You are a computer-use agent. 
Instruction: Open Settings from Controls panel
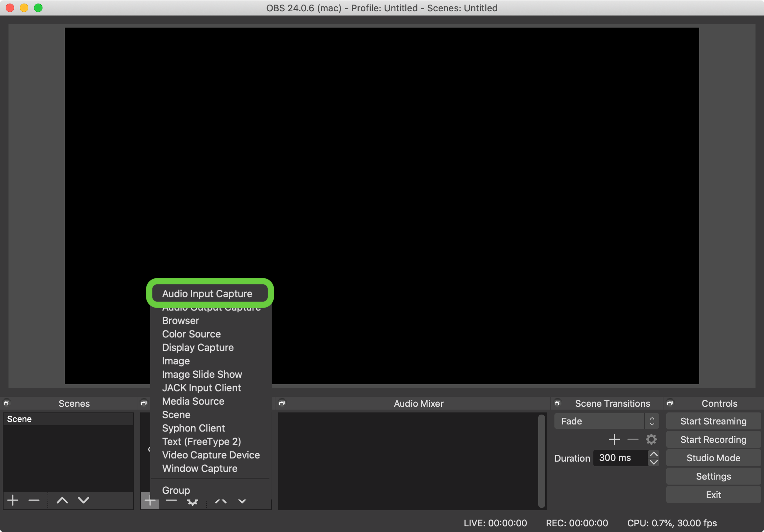click(713, 476)
